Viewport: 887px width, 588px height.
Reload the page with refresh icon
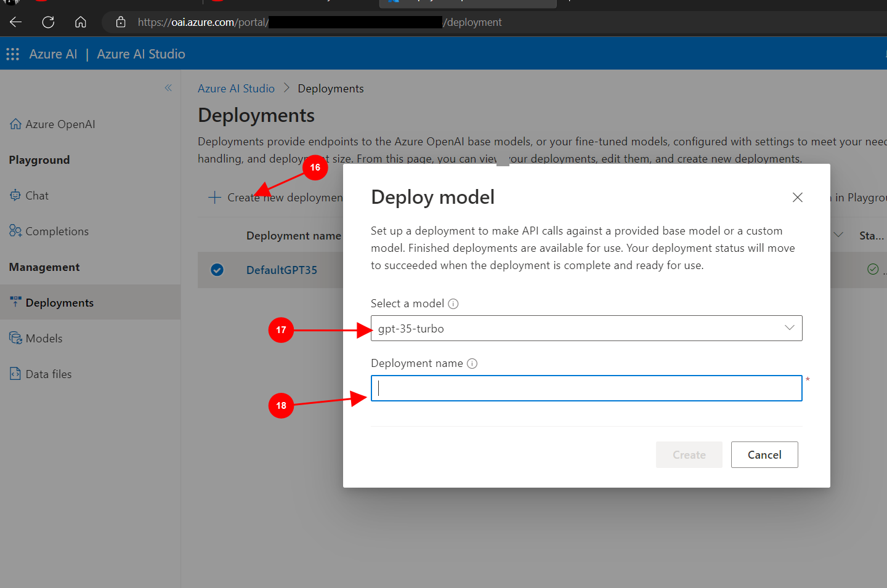coord(48,22)
